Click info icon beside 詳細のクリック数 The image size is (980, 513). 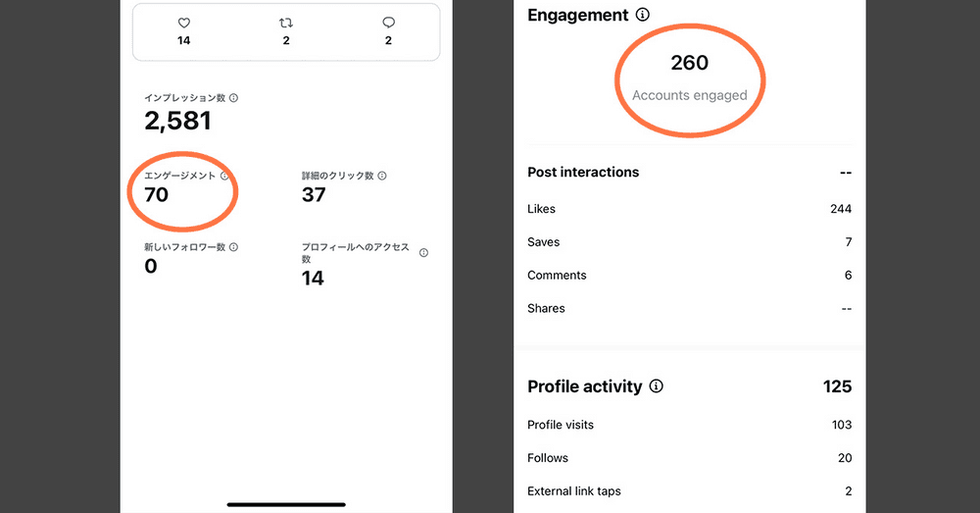382,176
